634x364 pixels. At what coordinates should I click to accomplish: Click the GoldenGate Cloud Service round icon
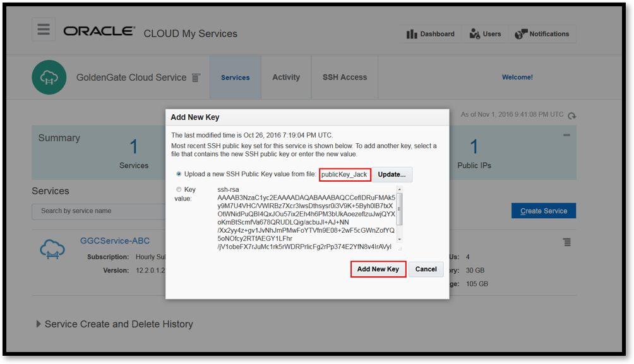[49, 77]
